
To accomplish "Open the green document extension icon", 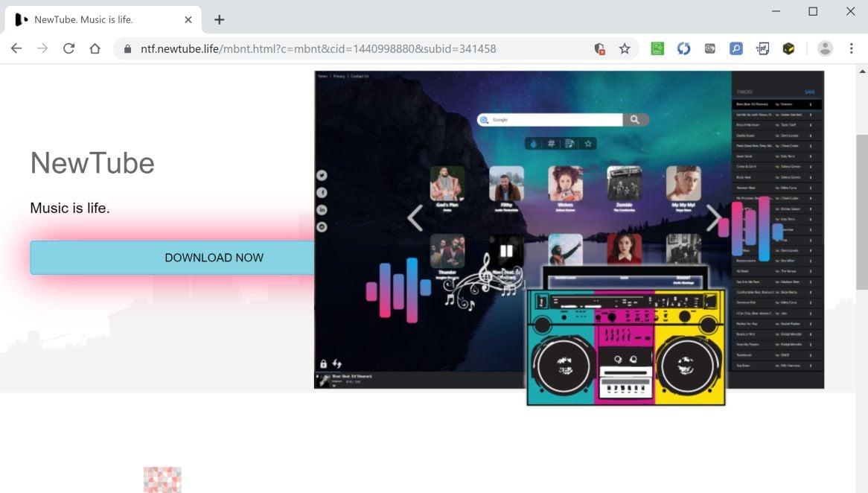I will click(657, 48).
